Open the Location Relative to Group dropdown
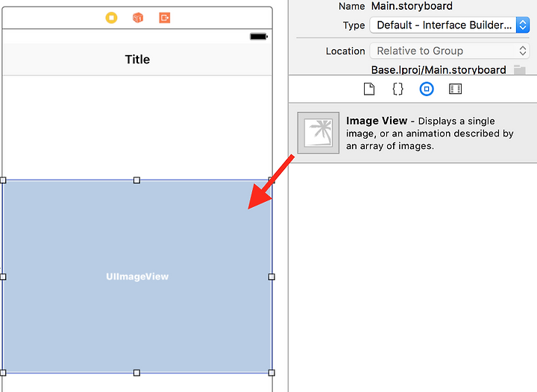This screenshot has width=537, height=392. (449, 51)
